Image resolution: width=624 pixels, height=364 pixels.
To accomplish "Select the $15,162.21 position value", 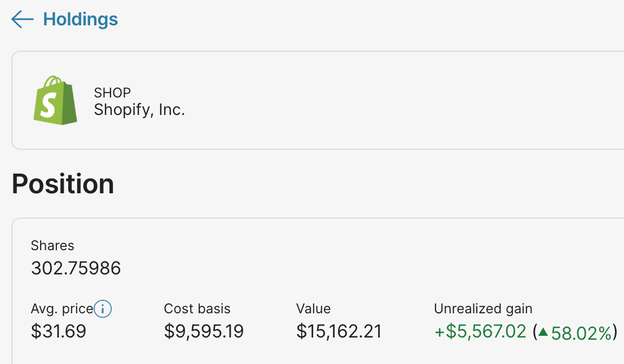I will [339, 331].
